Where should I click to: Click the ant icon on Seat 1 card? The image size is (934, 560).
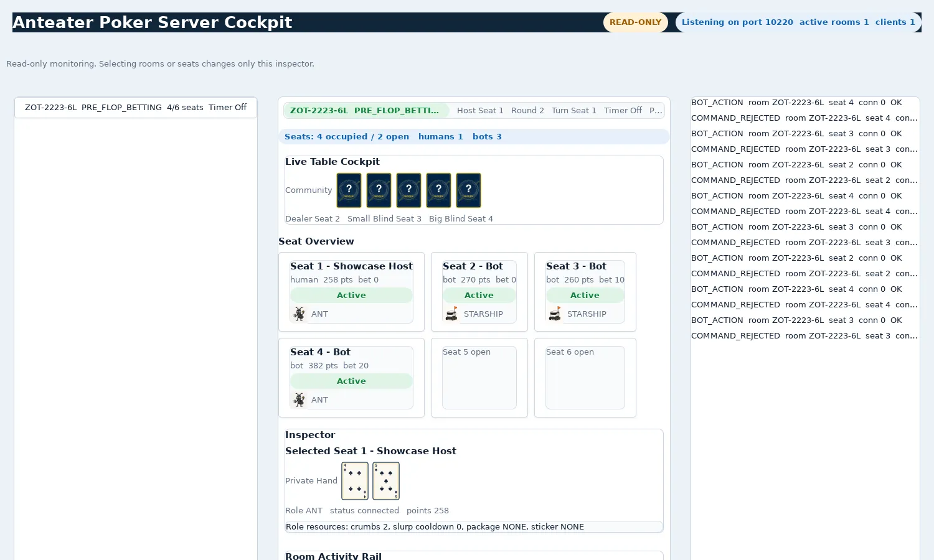coord(300,314)
